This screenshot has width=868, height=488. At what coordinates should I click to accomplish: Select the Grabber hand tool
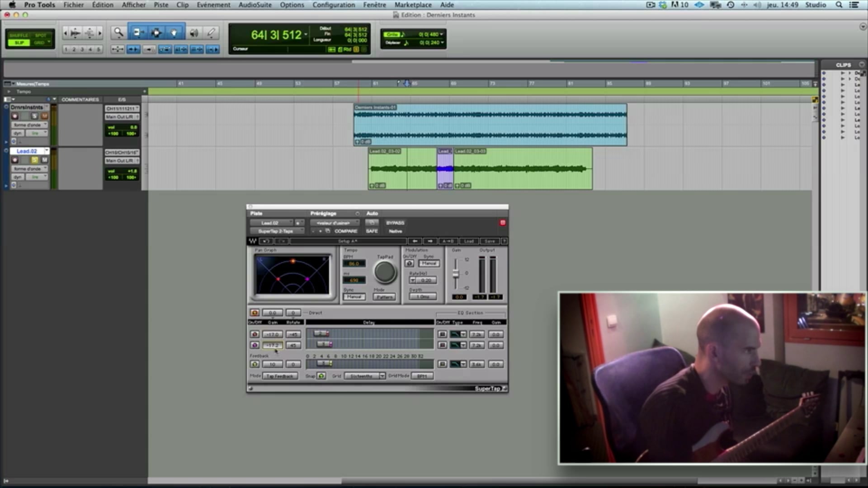point(174,33)
